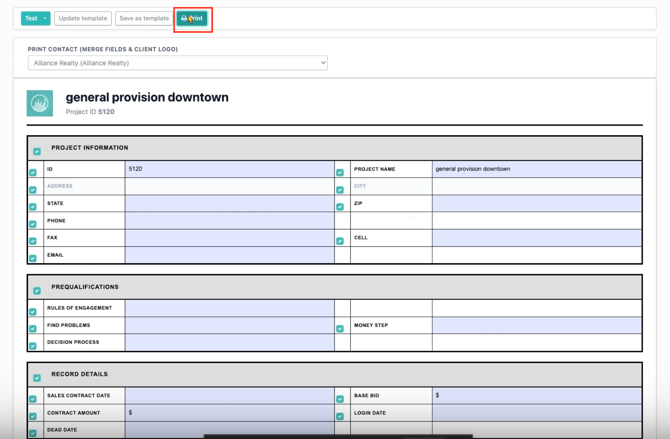Click the Sales Contract Date value field

tap(230, 396)
